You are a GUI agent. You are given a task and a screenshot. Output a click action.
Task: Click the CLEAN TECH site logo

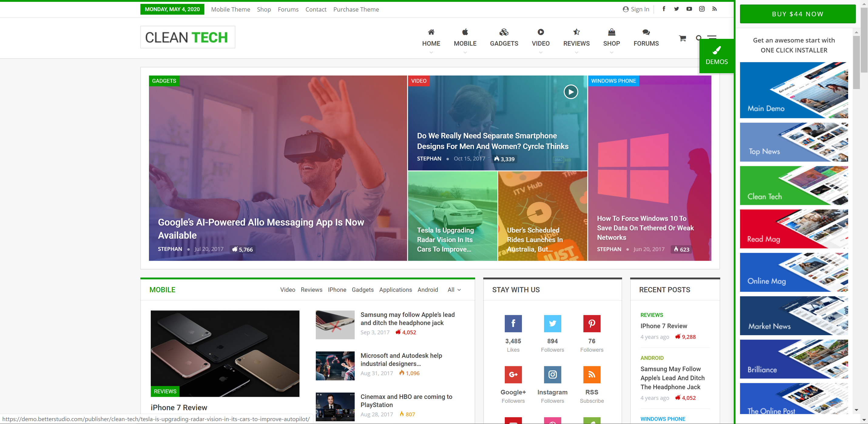[188, 37]
